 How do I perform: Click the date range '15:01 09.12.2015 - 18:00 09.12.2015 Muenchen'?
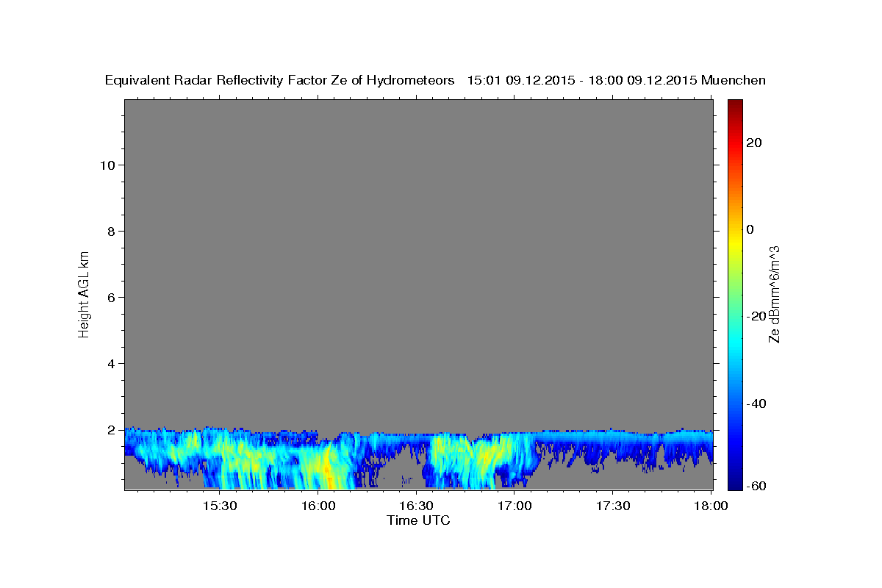coord(617,81)
